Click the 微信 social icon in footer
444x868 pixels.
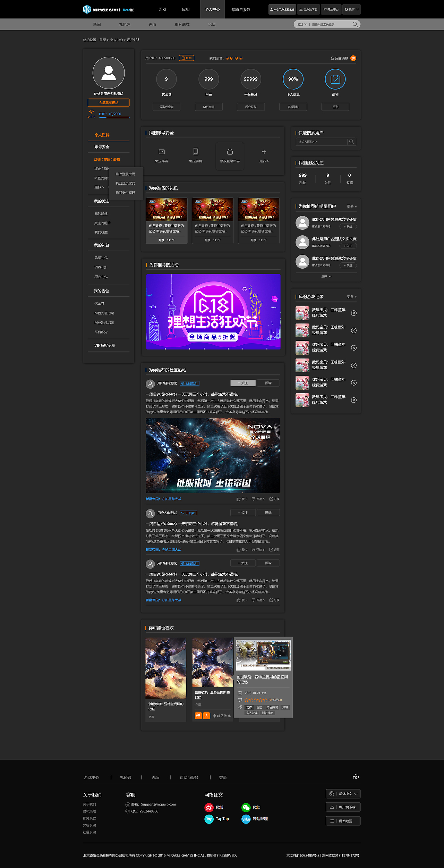[246, 807]
